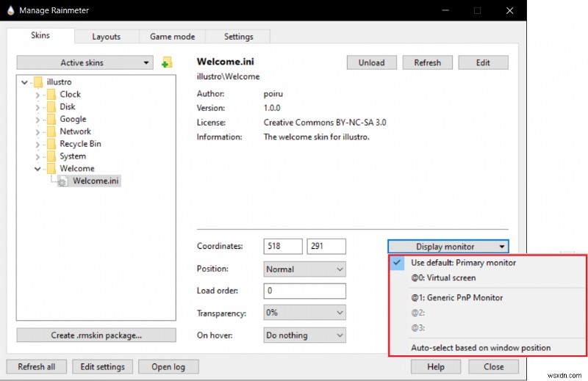Open the Active skins dropdown
This screenshot has height=381, width=588.
click(85, 62)
